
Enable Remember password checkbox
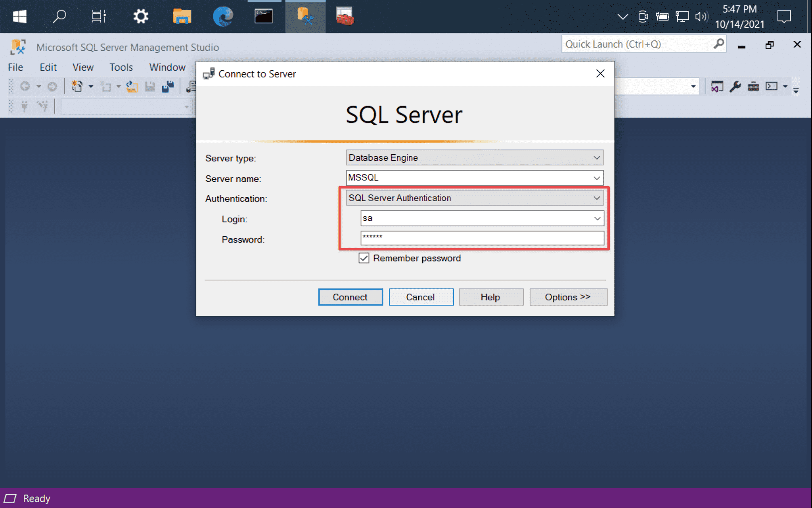point(362,258)
